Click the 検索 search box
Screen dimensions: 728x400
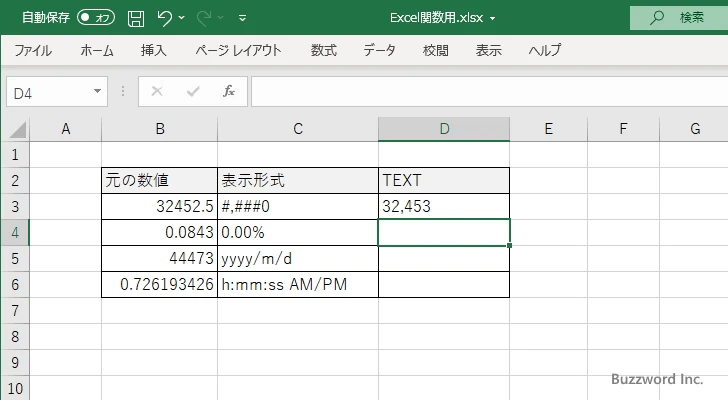[679, 18]
